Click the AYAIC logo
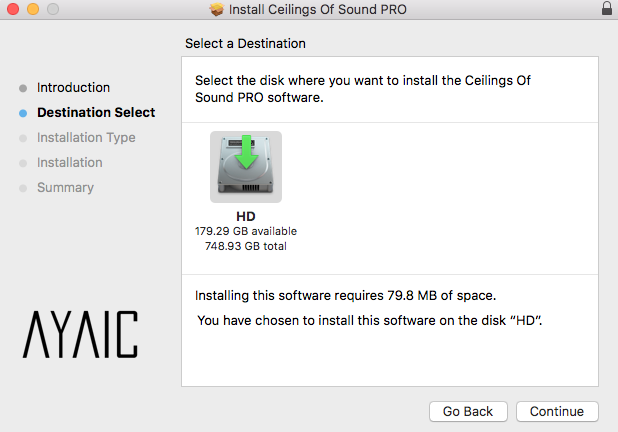 [x=80, y=335]
